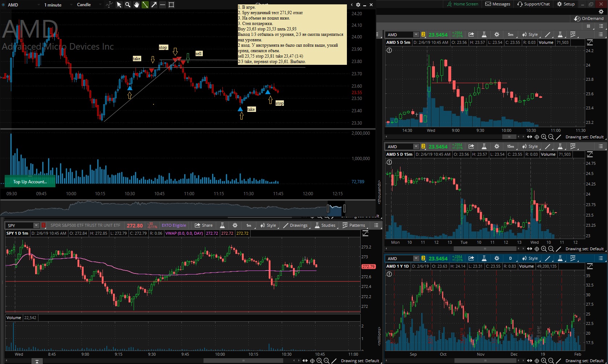Share the AMD daily chart
Screen dimensions: 608x364
click(x=471, y=259)
